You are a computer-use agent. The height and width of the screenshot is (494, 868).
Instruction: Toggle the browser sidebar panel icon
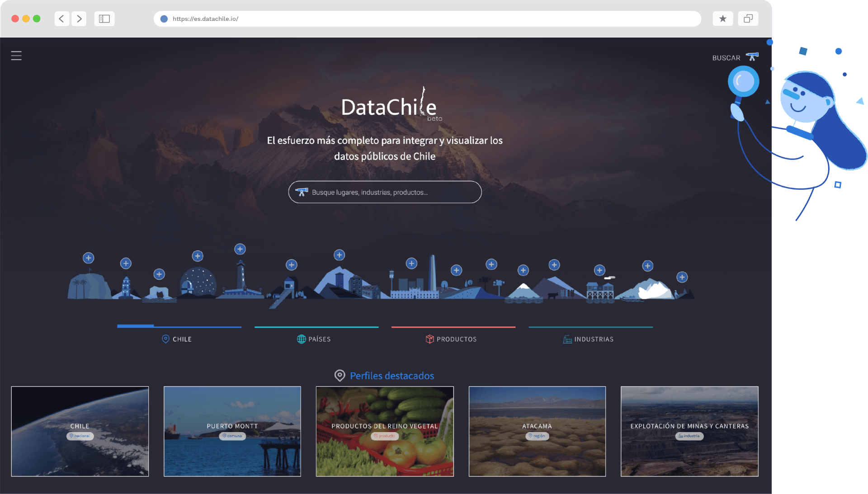point(104,19)
